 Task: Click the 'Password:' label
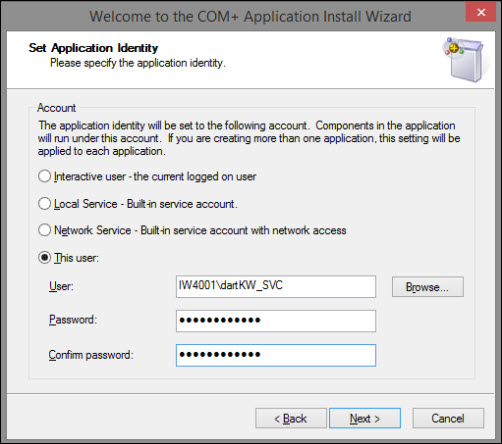73,320
